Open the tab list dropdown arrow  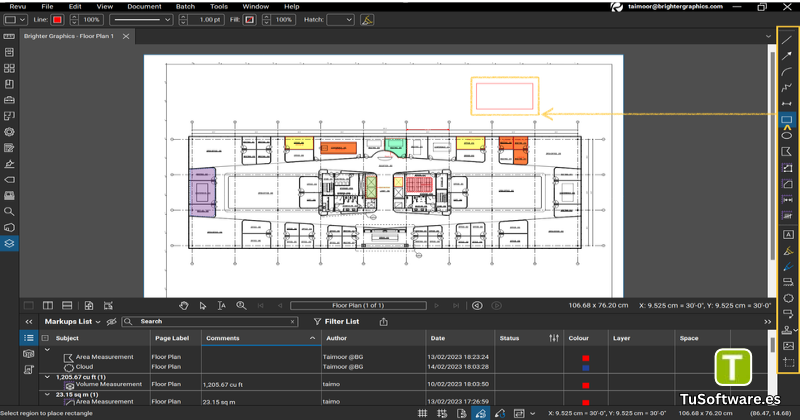(x=768, y=36)
